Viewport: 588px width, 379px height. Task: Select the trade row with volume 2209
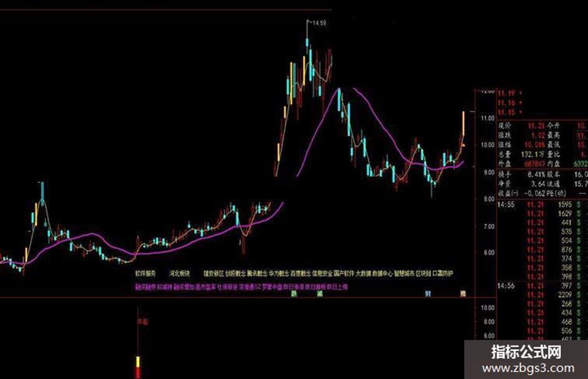(x=543, y=295)
